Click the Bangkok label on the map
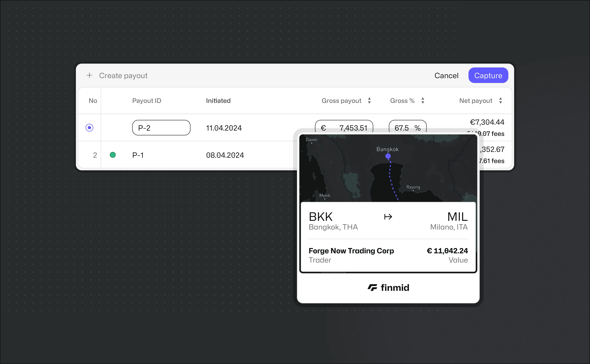Screen dimensions: 590x364 coord(387,149)
